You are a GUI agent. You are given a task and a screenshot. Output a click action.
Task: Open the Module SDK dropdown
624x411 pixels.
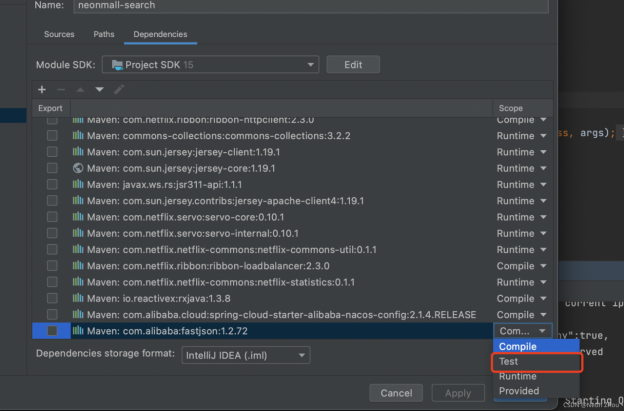click(x=213, y=65)
